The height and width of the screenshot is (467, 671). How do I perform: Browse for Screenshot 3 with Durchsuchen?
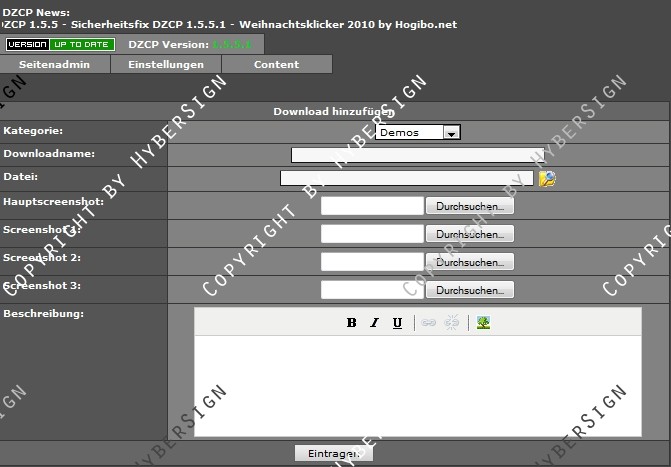[x=470, y=290]
